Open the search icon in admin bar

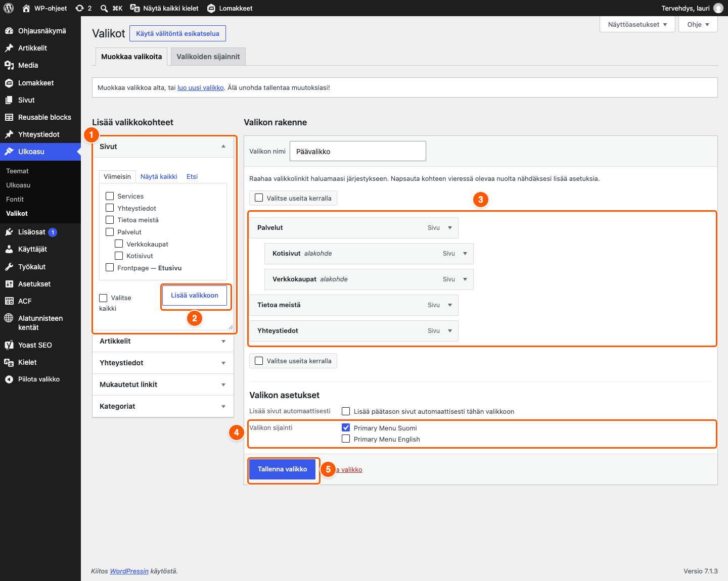tap(104, 8)
